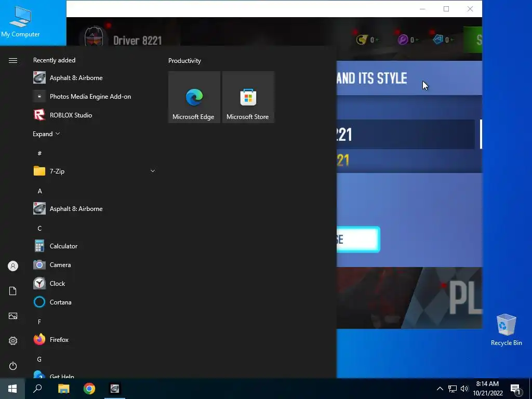Open the Clock app
The width and height of the screenshot is (532, 399).
tap(95, 283)
